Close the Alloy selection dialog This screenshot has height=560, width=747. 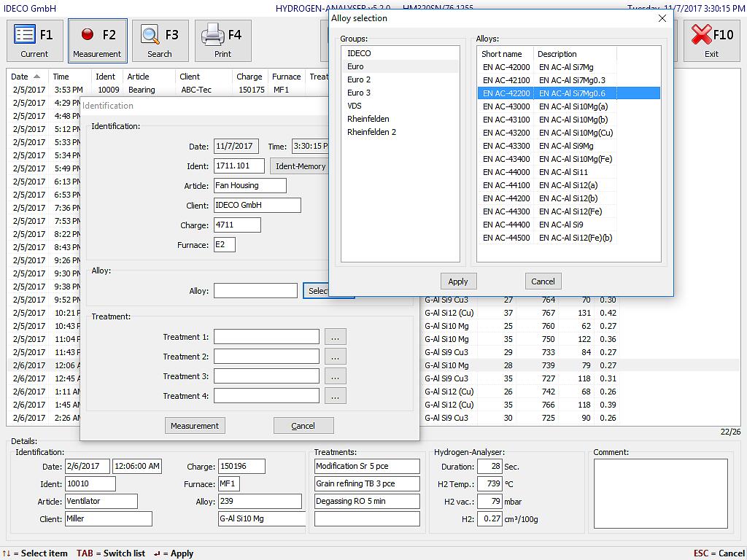(662, 18)
